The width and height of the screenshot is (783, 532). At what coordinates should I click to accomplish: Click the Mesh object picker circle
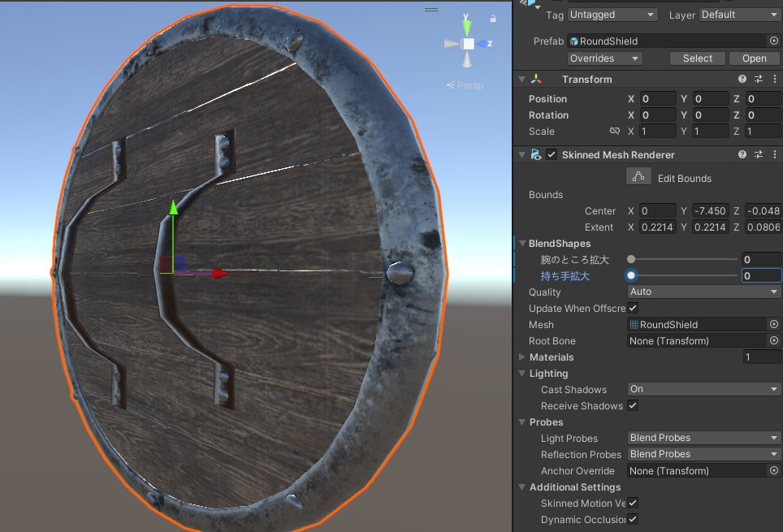pos(774,324)
